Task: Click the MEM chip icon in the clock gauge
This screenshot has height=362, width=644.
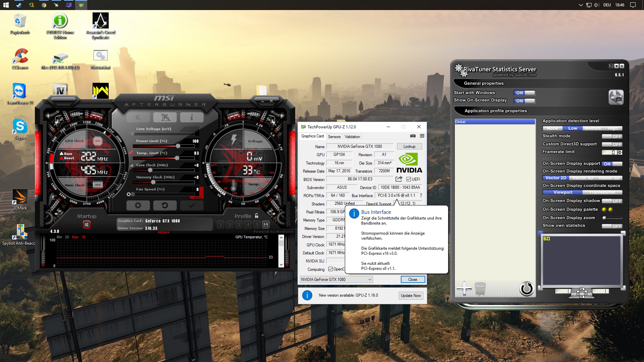Action: tap(98, 185)
